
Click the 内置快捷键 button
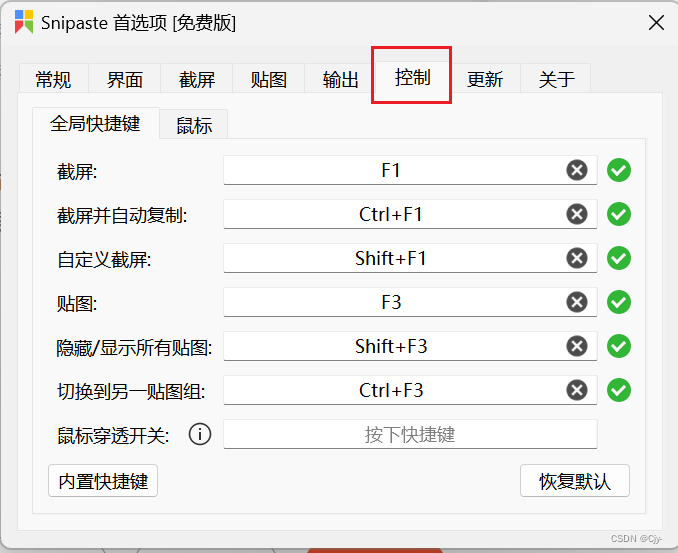coord(103,481)
